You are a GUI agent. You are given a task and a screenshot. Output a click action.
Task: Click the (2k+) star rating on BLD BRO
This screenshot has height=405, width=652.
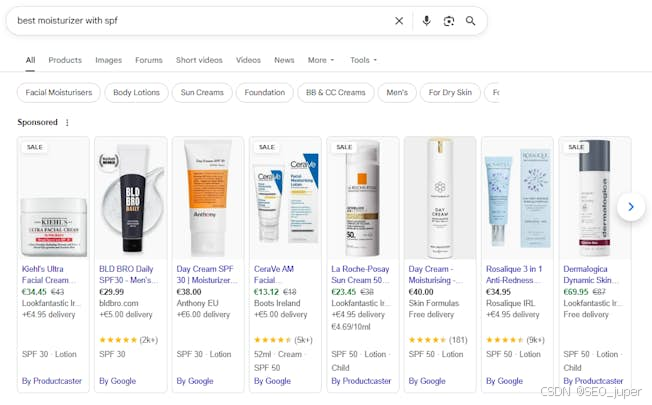click(x=128, y=340)
